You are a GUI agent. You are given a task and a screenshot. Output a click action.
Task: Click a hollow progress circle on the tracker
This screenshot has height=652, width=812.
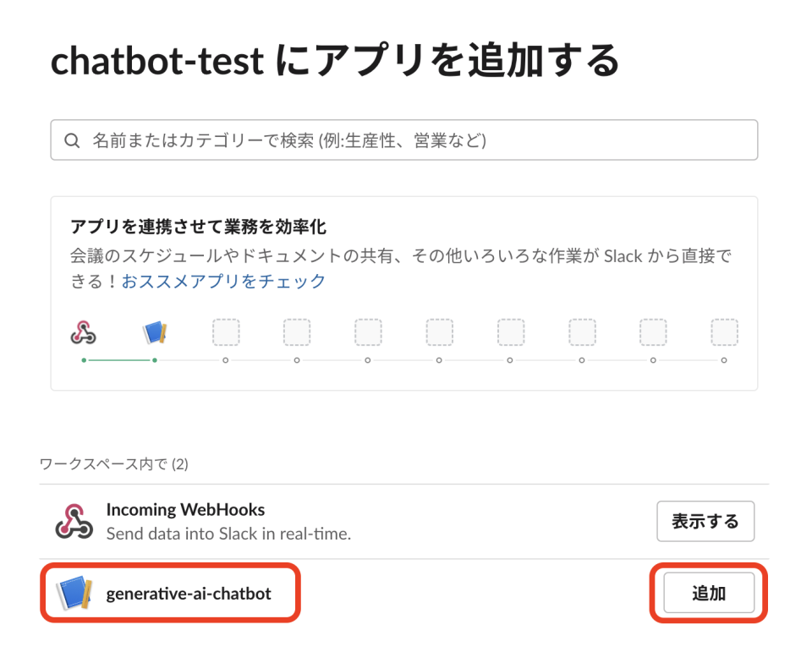coord(226,359)
